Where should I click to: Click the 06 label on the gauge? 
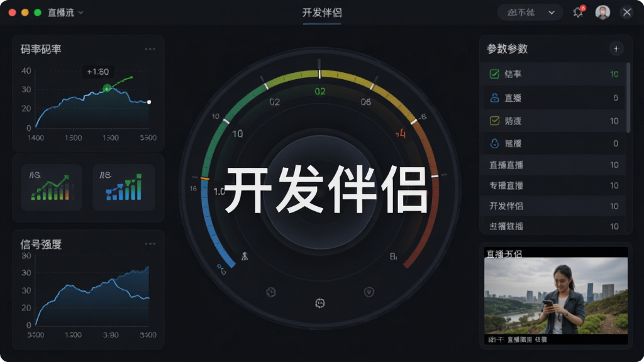(365, 102)
